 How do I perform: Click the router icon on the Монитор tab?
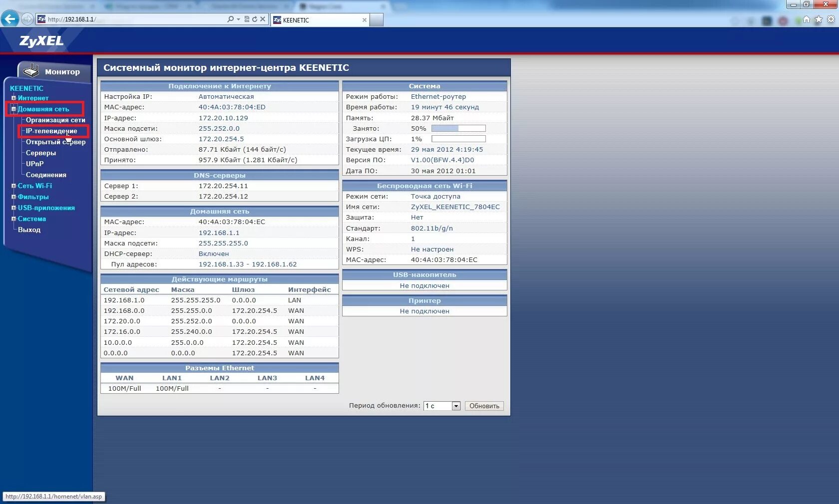pos(31,71)
